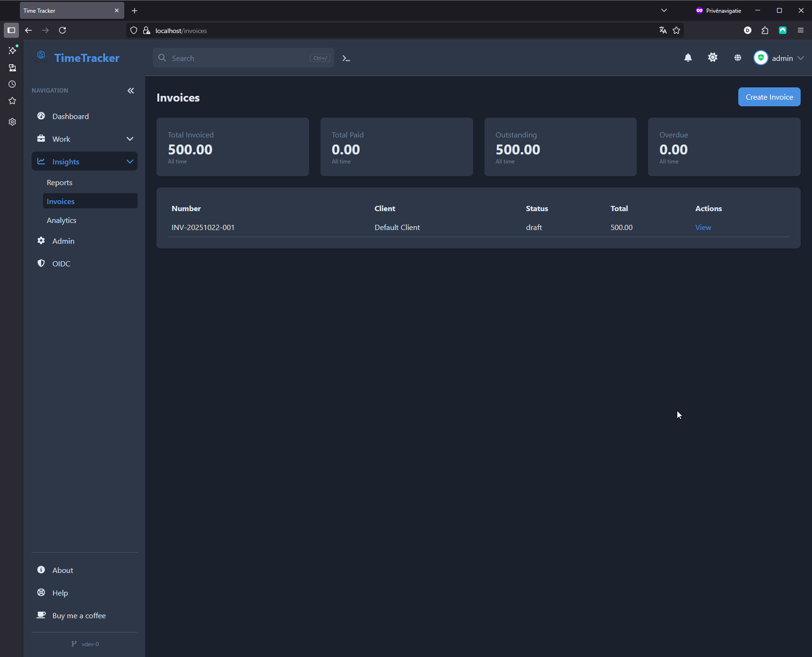This screenshot has height=657, width=812.
Task: Reload the page using refresh icon
Action: coord(62,30)
